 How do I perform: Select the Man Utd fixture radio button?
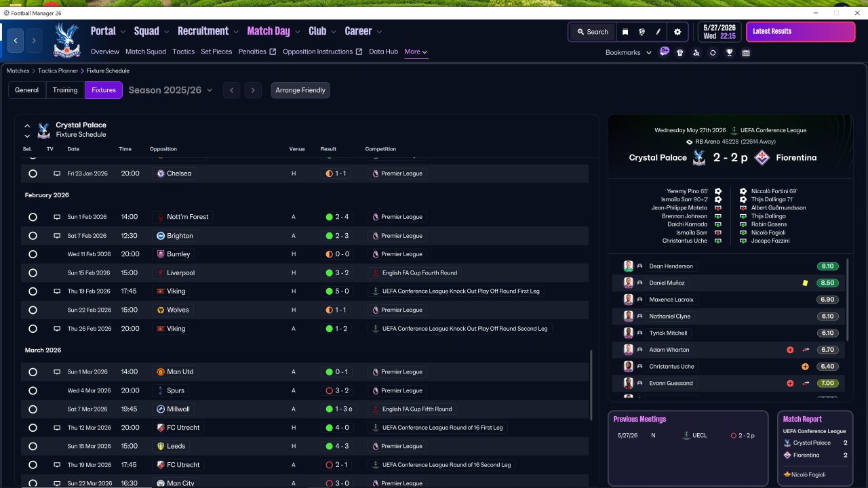(x=33, y=372)
